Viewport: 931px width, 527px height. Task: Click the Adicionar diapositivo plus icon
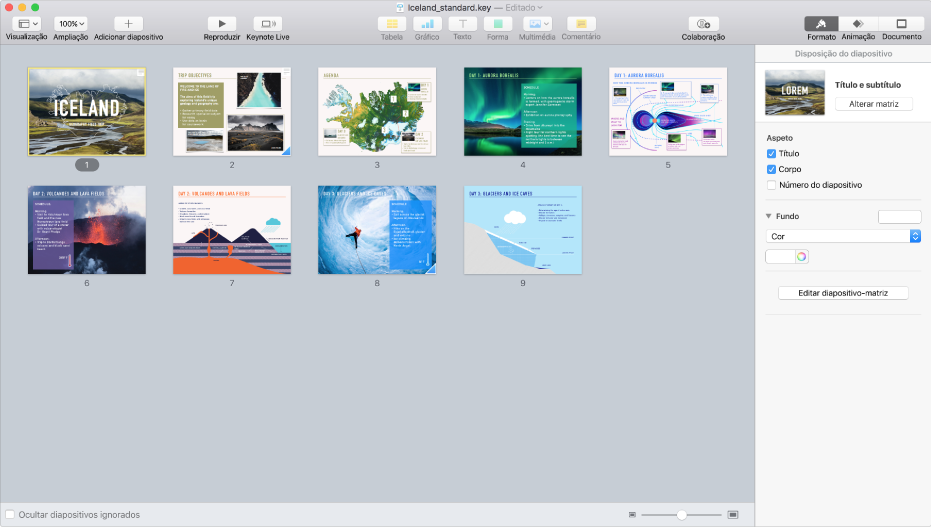pyautogui.click(x=128, y=24)
